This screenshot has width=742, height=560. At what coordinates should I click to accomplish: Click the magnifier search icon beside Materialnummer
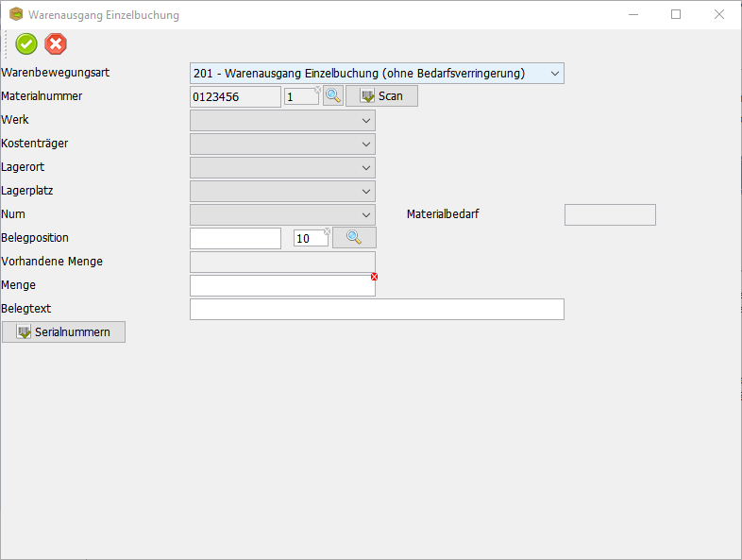(x=333, y=96)
